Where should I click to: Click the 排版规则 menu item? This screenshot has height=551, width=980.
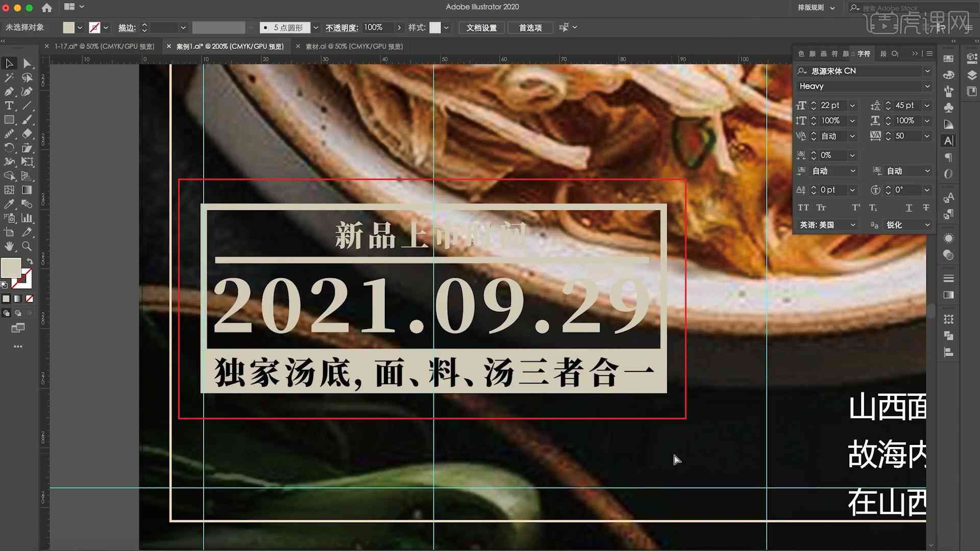[814, 8]
